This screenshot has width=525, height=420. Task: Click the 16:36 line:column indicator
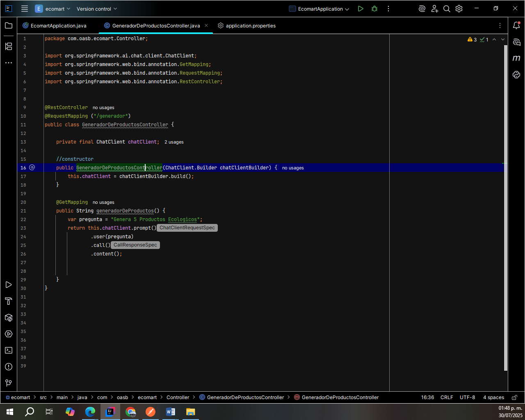click(x=427, y=397)
